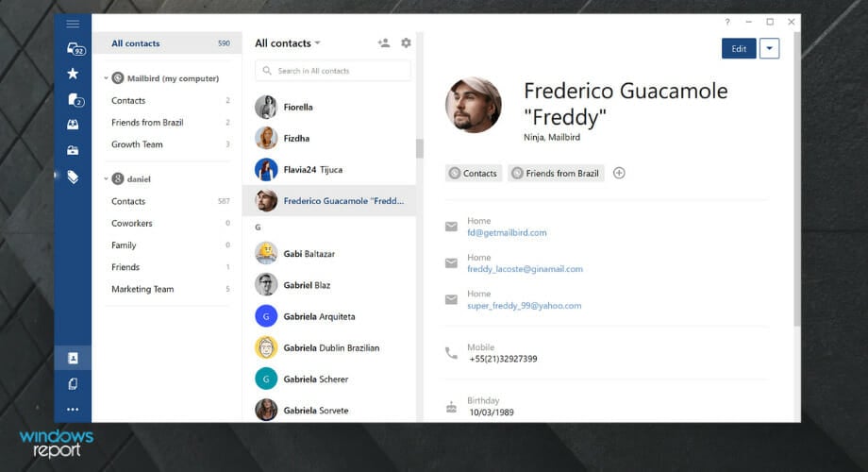This screenshot has height=472, width=868.
Task: Click the Edit button
Action: point(739,48)
